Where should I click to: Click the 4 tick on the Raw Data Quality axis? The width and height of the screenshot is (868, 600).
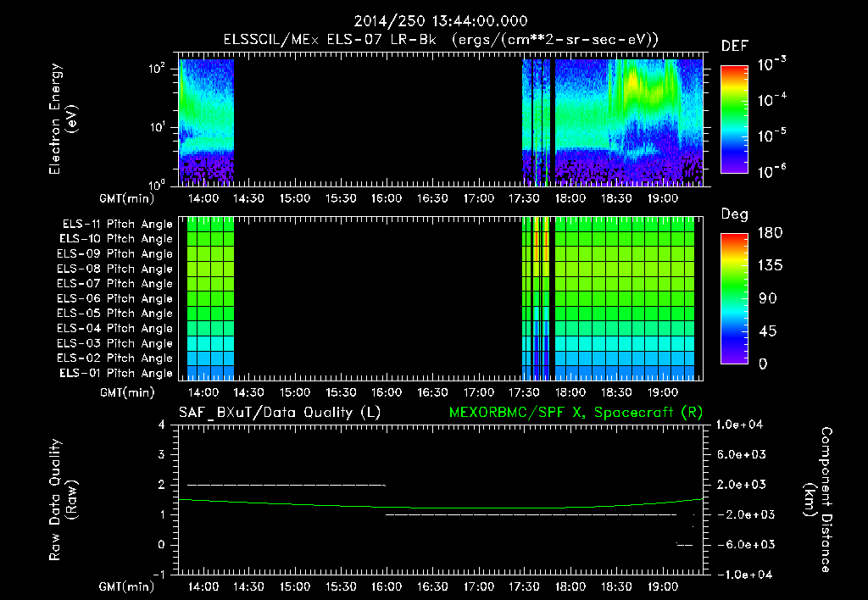point(161,425)
